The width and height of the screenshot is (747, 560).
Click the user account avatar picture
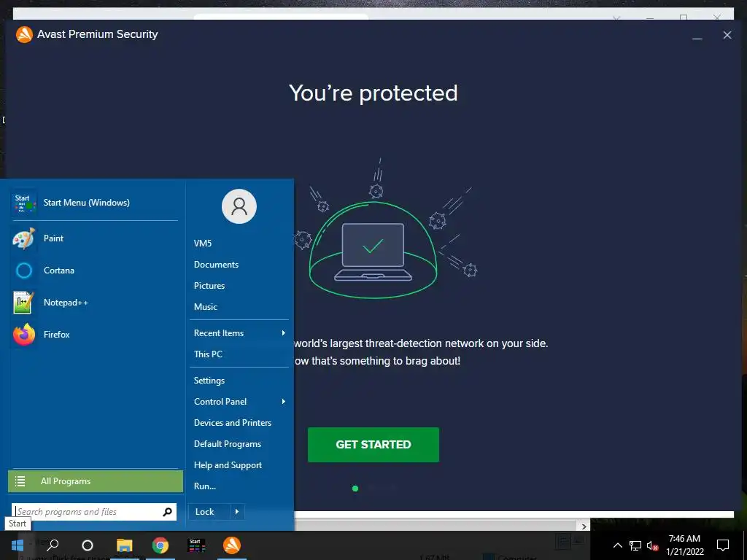pos(239,206)
